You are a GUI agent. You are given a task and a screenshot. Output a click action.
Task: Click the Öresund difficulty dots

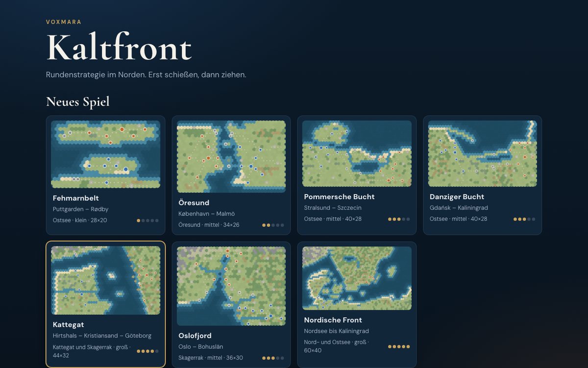pyautogui.click(x=273, y=225)
